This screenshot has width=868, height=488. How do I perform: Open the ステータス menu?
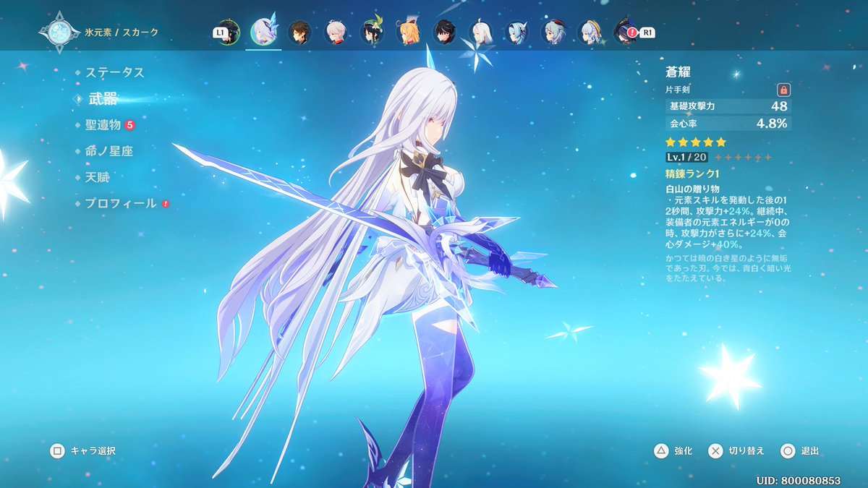tap(115, 72)
